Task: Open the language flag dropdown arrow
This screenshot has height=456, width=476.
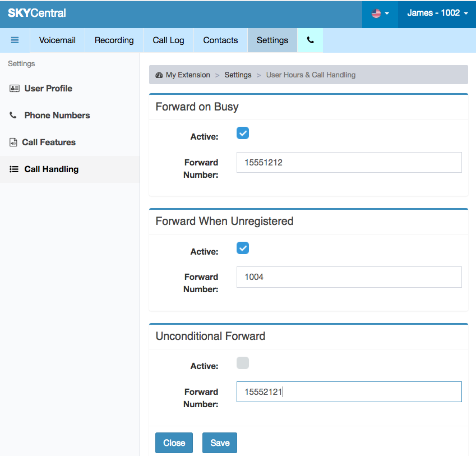Action: point(387,13)
